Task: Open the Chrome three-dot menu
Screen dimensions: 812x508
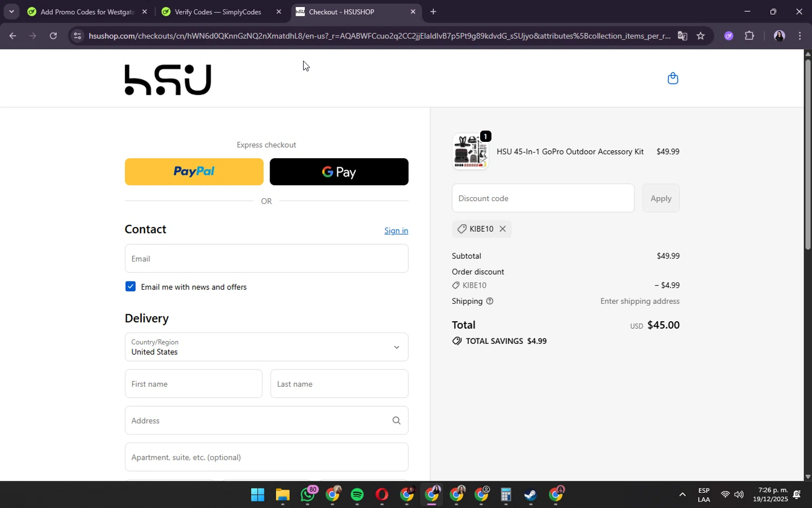Action: pyautogui.click(x=800, y=36)
